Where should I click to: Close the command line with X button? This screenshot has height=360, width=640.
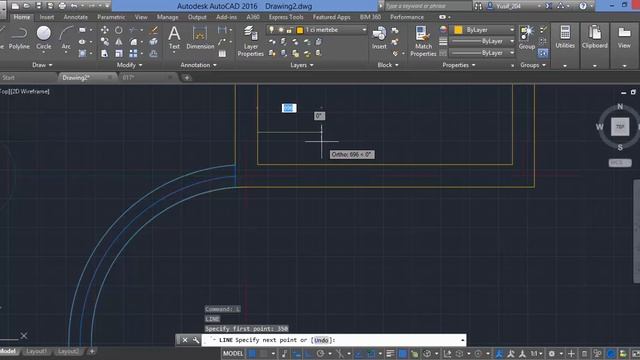point(185,340)
